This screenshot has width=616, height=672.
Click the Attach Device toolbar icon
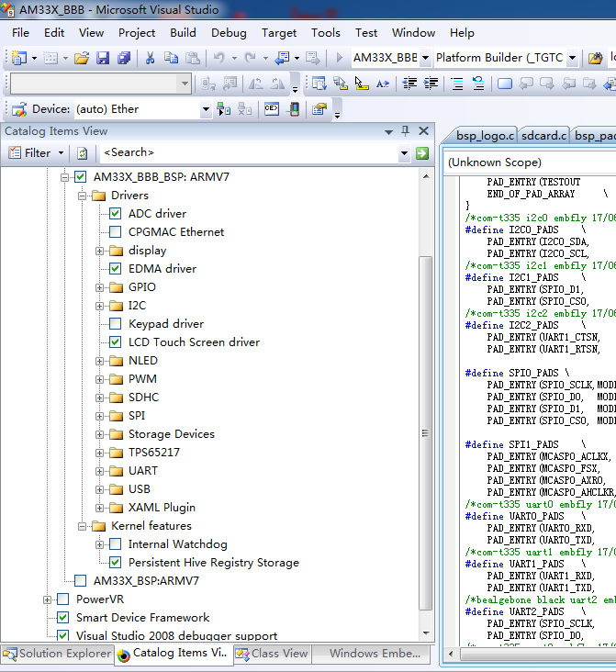coord(223,109)
